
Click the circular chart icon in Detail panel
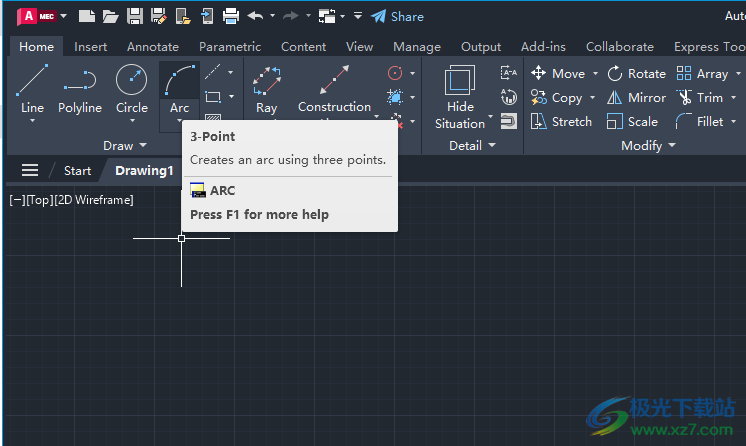509,97
